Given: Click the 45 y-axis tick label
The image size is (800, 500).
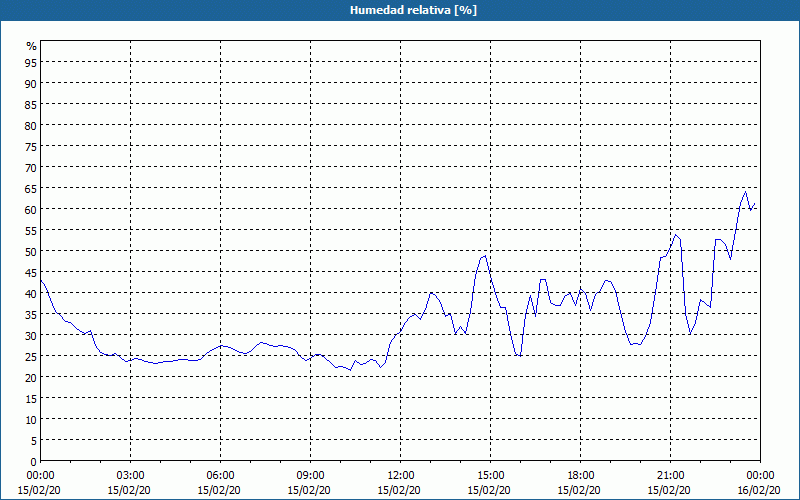Looking at the screenshot, I should coord(31,272).
